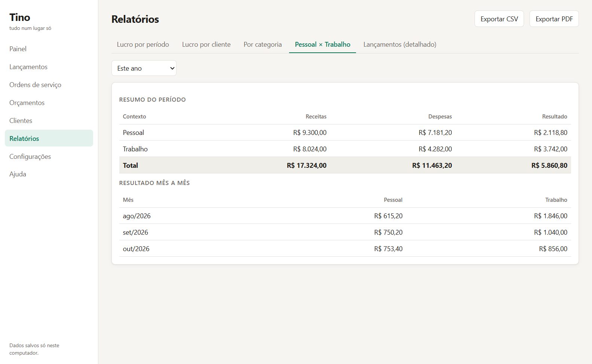The width and height of the screenshot is (592, 364).
Task: Open the Por categoria tab
Action: [263, 44]
